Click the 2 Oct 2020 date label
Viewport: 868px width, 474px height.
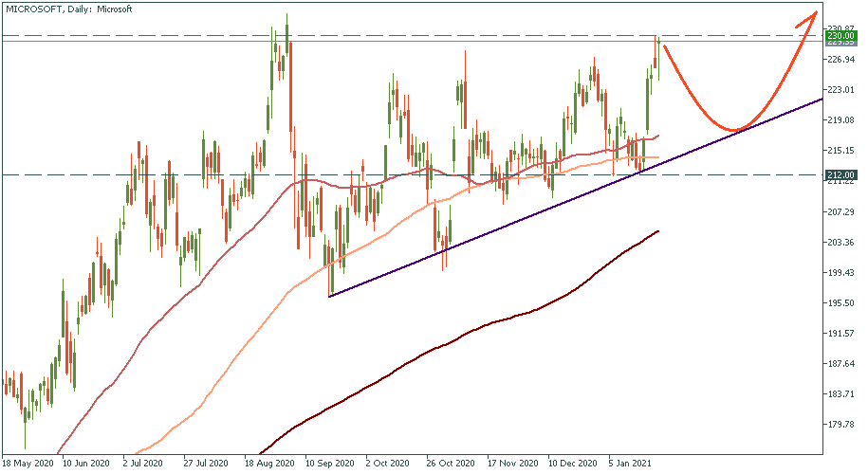click(x=391, y=465)
